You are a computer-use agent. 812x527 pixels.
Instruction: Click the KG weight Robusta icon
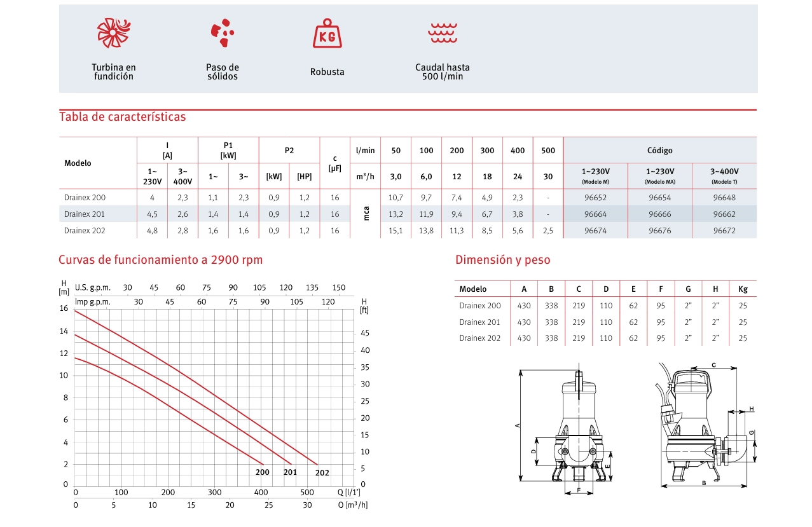click(x=327, y=33)
